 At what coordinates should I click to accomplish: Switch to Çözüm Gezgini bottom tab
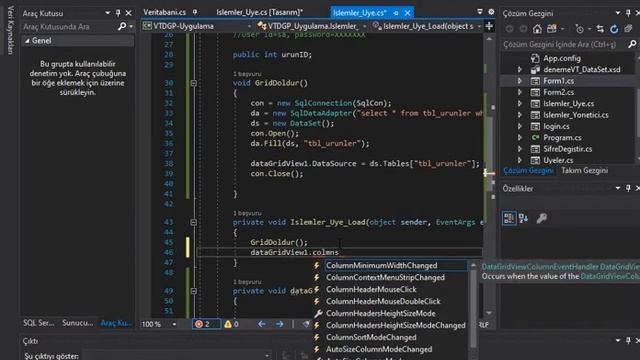pyautogui.click(x=528, y=170)
